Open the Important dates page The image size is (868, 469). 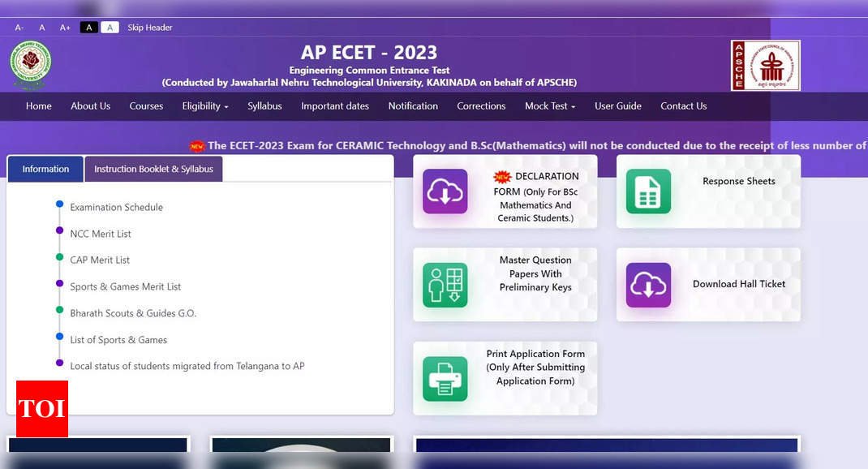[x=335, y=105]
